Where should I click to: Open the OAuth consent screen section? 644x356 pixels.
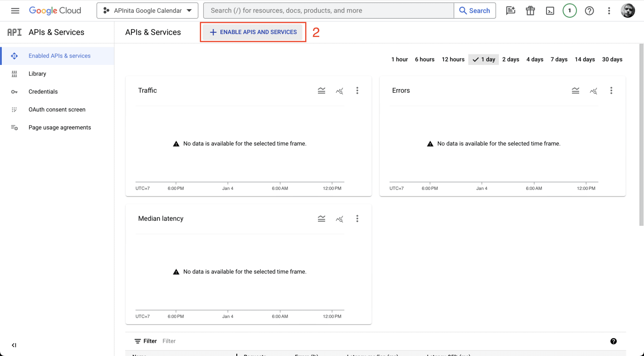[57, 109]
